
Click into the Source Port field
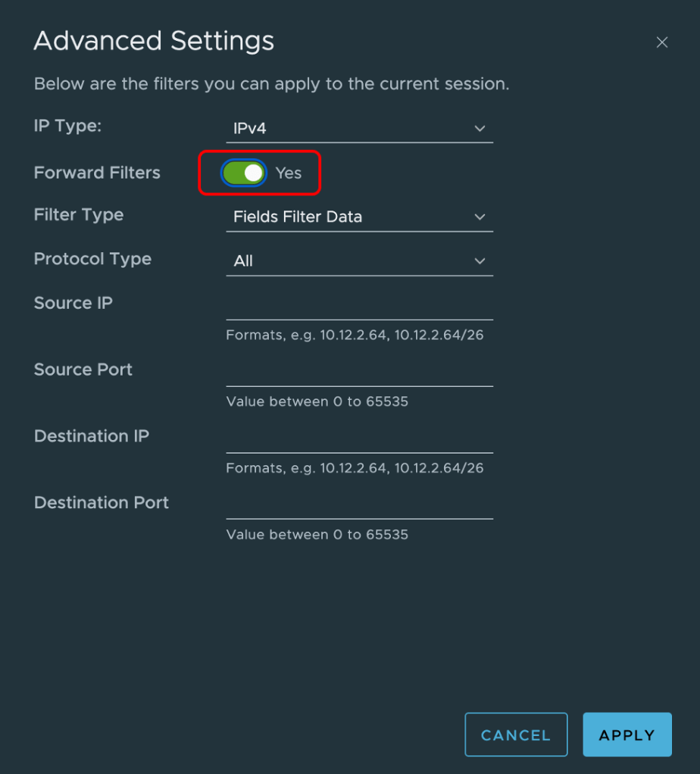(x=359, y=373)
